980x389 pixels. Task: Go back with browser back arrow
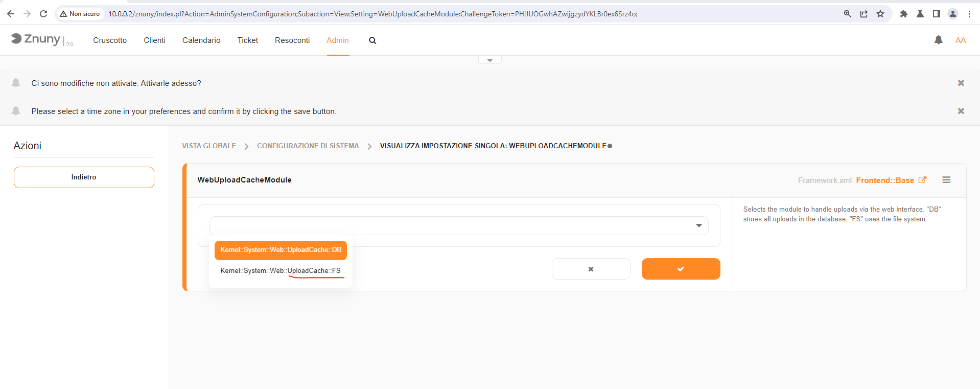(11, 14)
